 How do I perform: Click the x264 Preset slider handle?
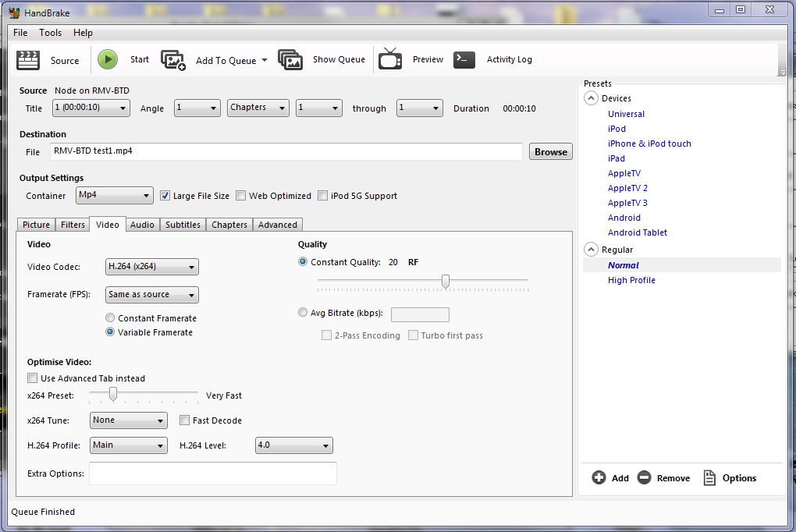113,394
